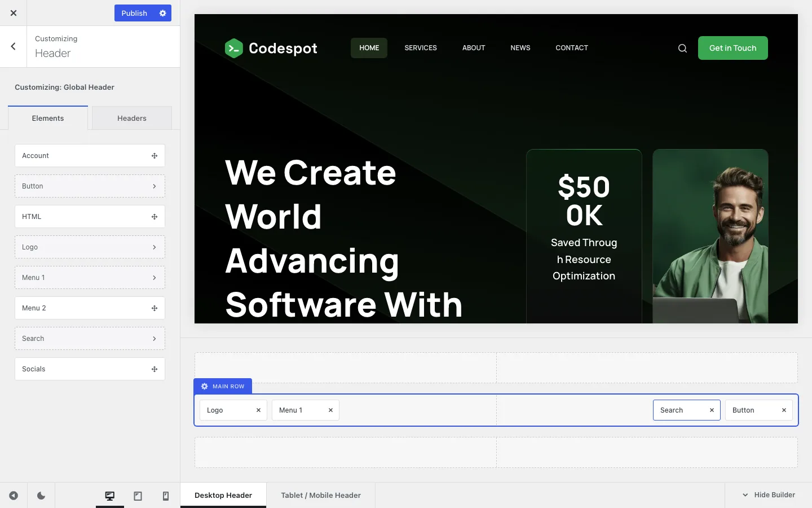Remove Logo from the main row
This screenshot has height=508, width=812.
click(x=259, y=410)
